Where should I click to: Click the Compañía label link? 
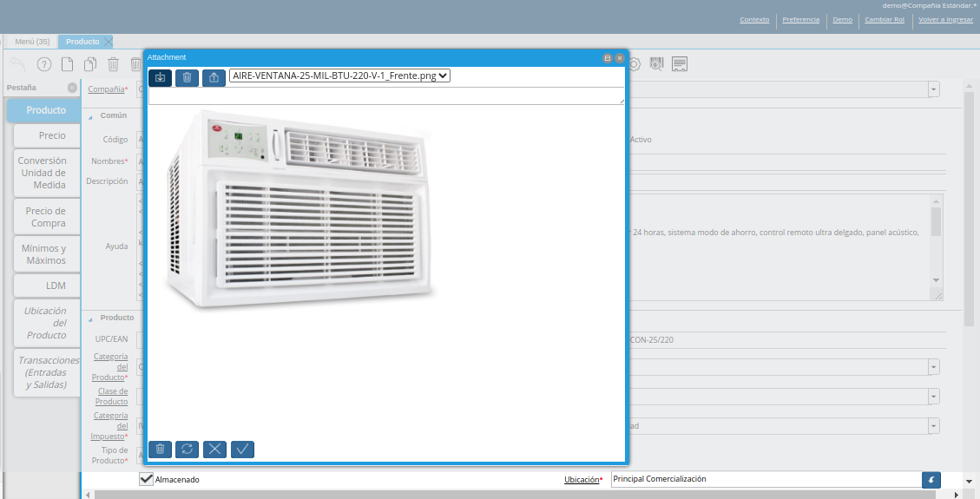pyautogui.click(x=106, y=89)
